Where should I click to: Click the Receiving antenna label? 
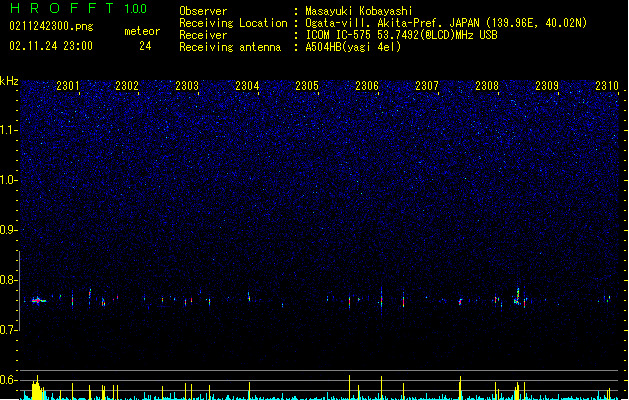tap(230, 47)
